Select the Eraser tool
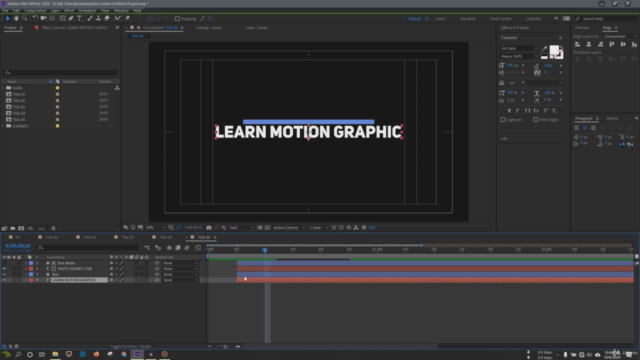This screenshot has width=640, height=360. tap(107, 18)
